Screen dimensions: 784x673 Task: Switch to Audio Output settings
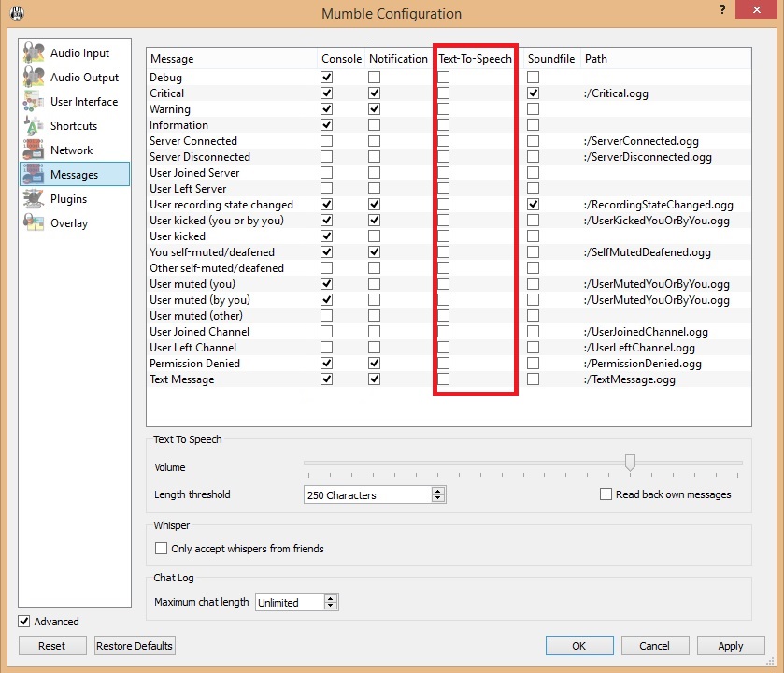(x=75, y=77)
